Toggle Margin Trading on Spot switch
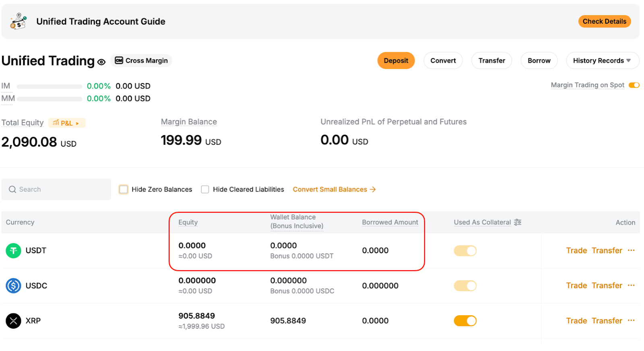Image resolution: width=644 pixels, height=351 pixels. 634,85
